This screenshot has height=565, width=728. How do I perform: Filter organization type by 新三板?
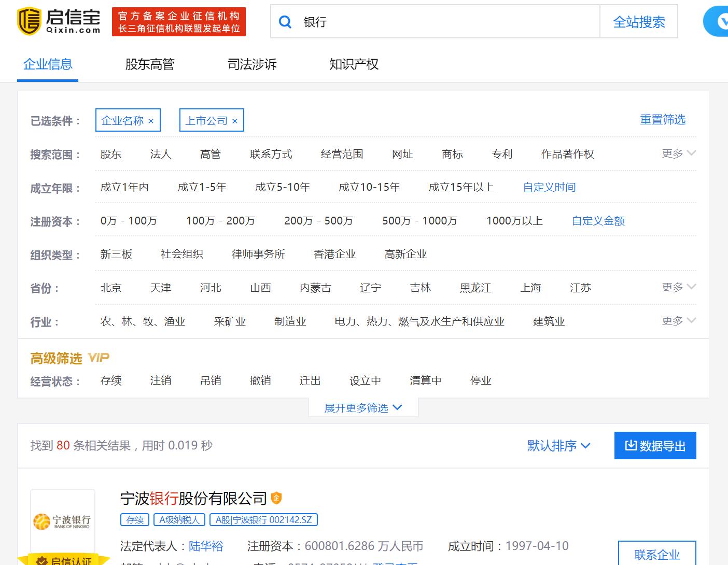coord(116,254)
